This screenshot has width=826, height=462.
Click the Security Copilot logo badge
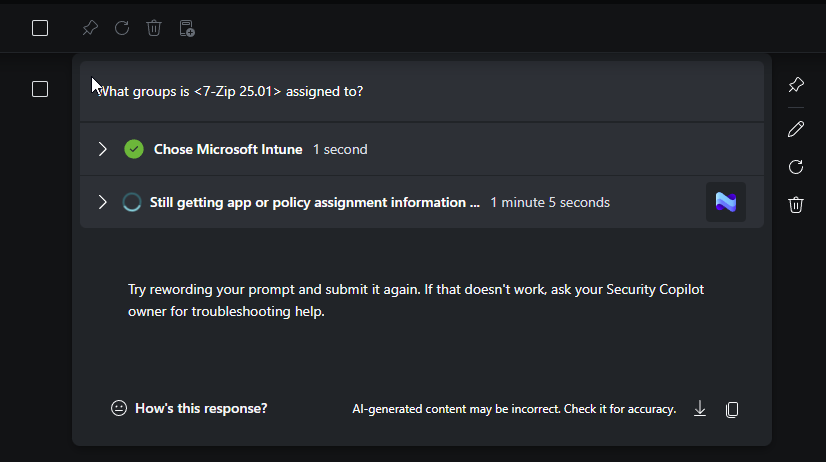pyautogui.click(x=726, y=202)
